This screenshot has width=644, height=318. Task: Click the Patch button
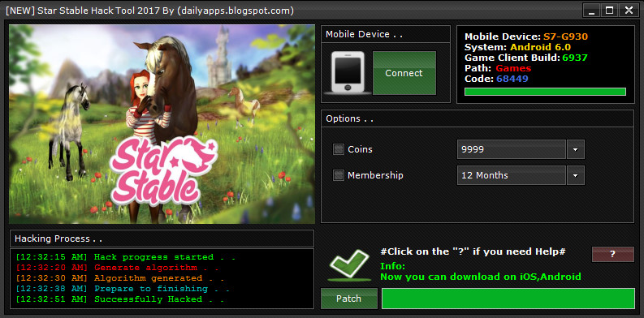[x=348, y=299]
